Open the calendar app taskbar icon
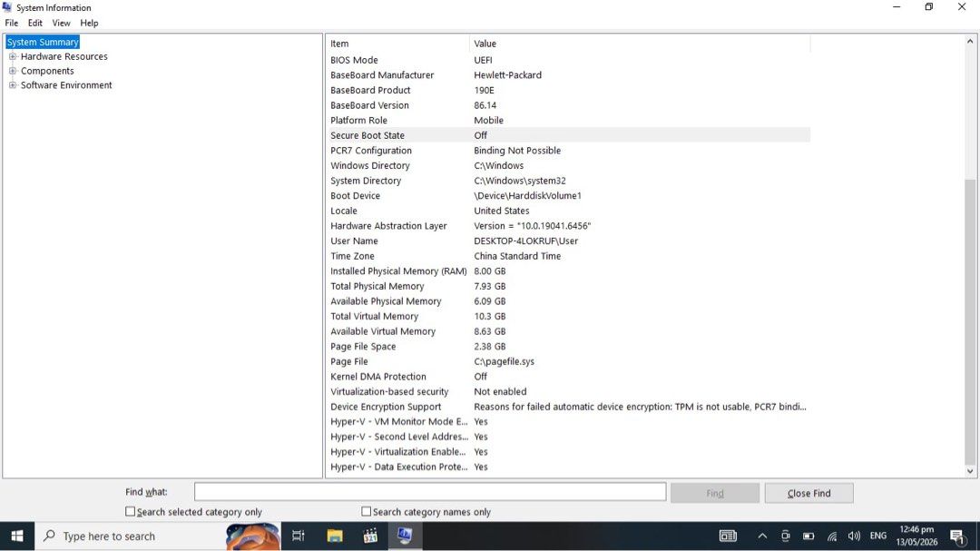 (x=370, y=536)
